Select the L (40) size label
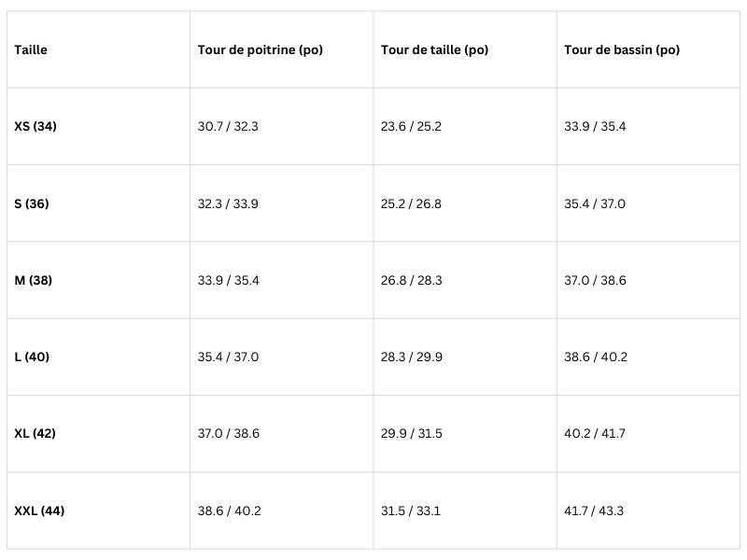This screenshot has height=560, width=747. click(32, 357)
